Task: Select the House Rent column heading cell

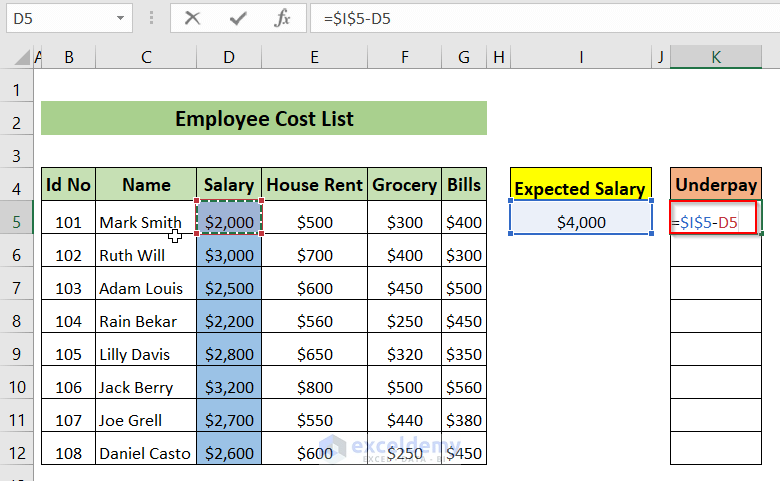Action: (314, 185)
